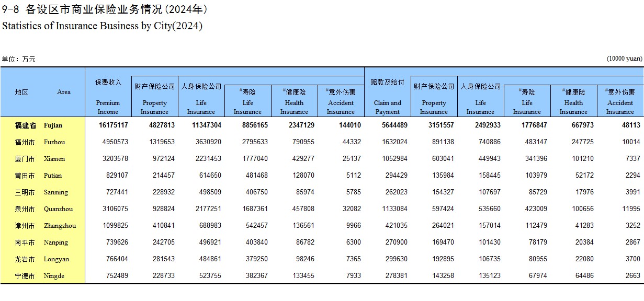
Task: Select Fuzhou's premium income cell 4950573
Action: (x=115, y=142)
